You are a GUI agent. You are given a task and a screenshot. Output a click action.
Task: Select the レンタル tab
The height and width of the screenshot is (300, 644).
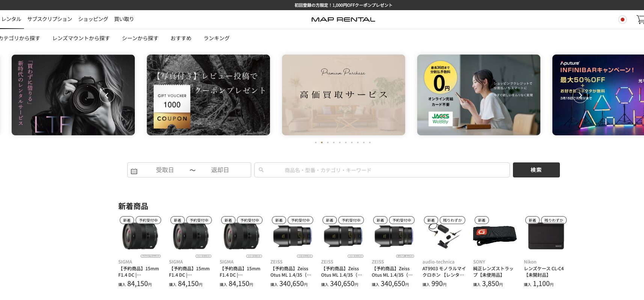coord(11,19)
